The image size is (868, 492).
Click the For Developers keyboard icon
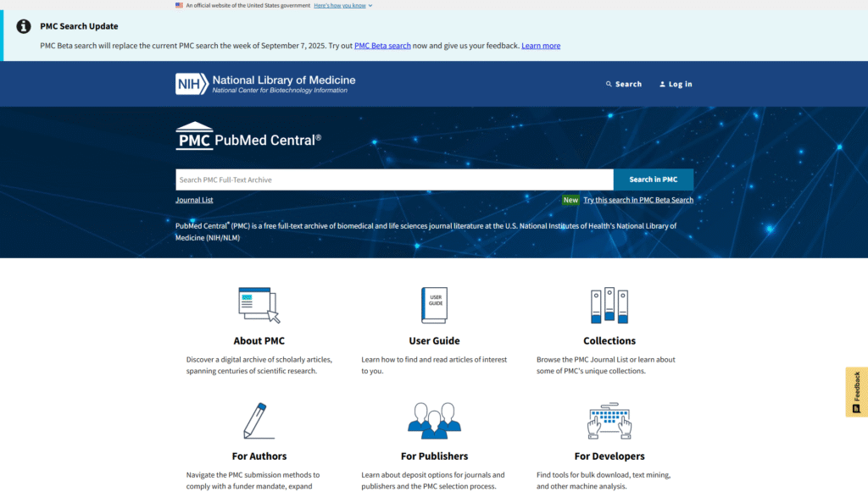point(609,420)
